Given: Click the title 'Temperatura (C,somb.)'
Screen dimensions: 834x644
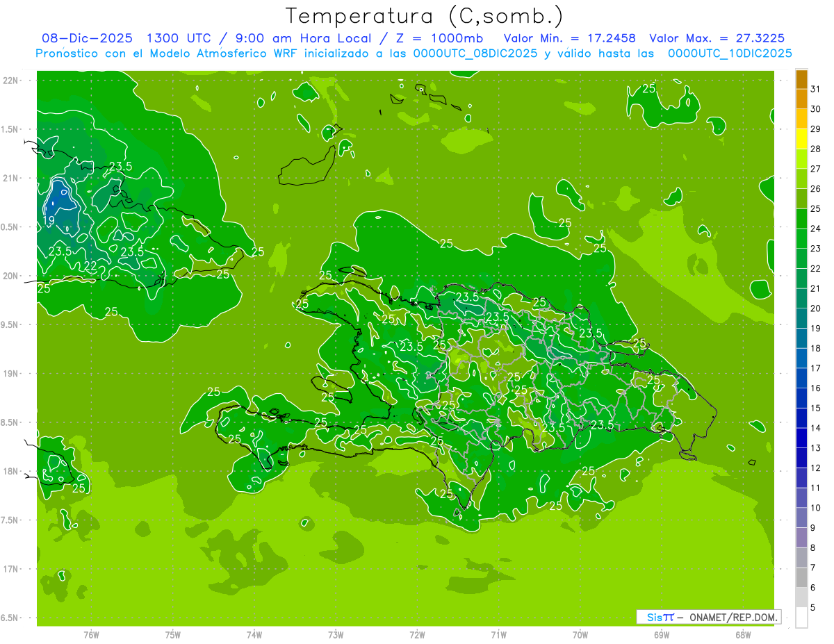Looking at the screenshot, I should click(x=425, y=16).
